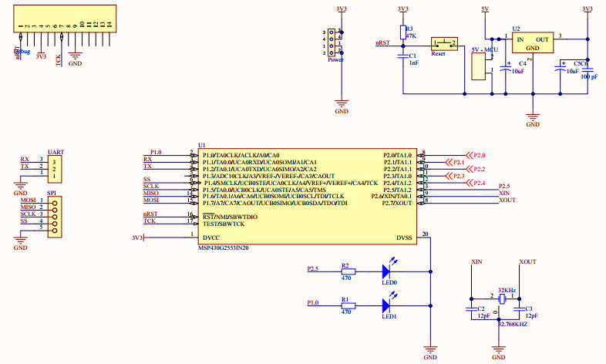The image size is (606, 364).
Task: Click the GND symbol under the Debug header
Action: [x=75, y=59]
